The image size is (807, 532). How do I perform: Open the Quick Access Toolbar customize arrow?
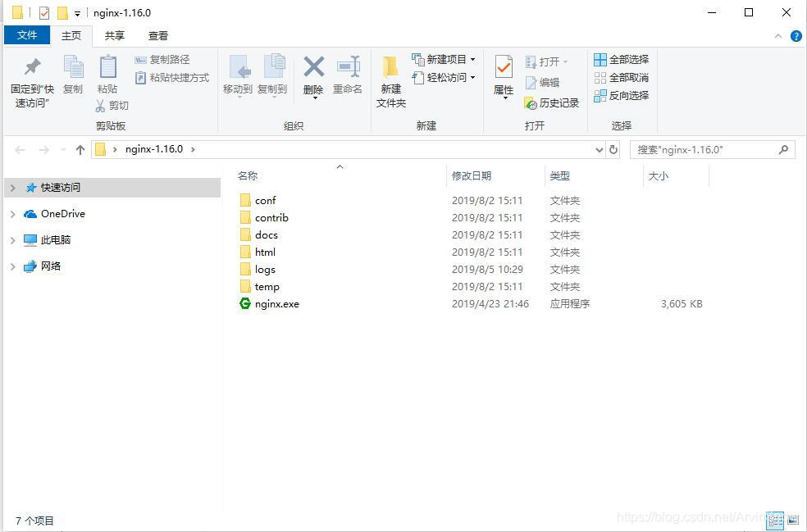tap(77, 13)
